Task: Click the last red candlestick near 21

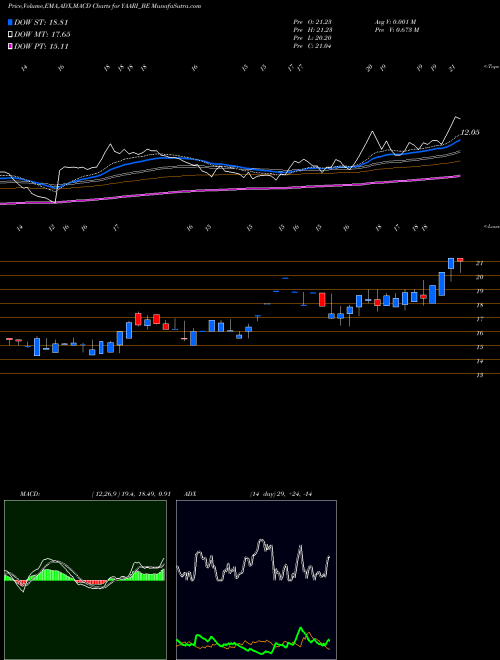Action: (x=460, y=260)
